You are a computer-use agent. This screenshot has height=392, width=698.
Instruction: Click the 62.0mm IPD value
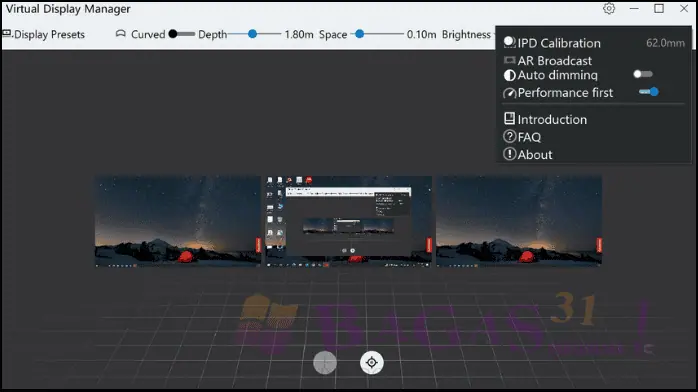pyautogui.click(x=665, y=43)
